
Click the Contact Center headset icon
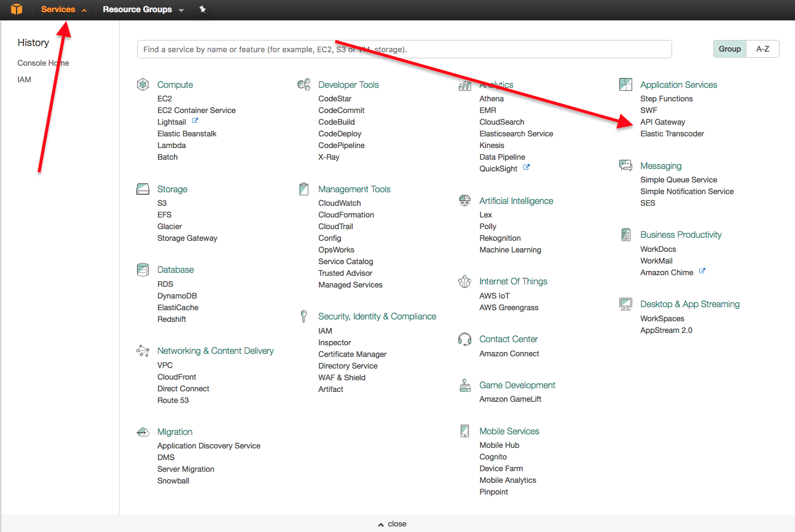pos(464,339)
